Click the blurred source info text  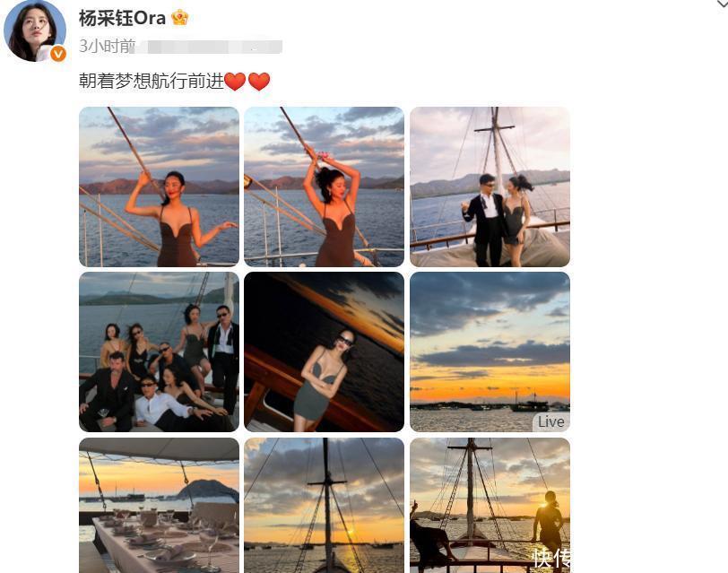click(x=209, y=47)
